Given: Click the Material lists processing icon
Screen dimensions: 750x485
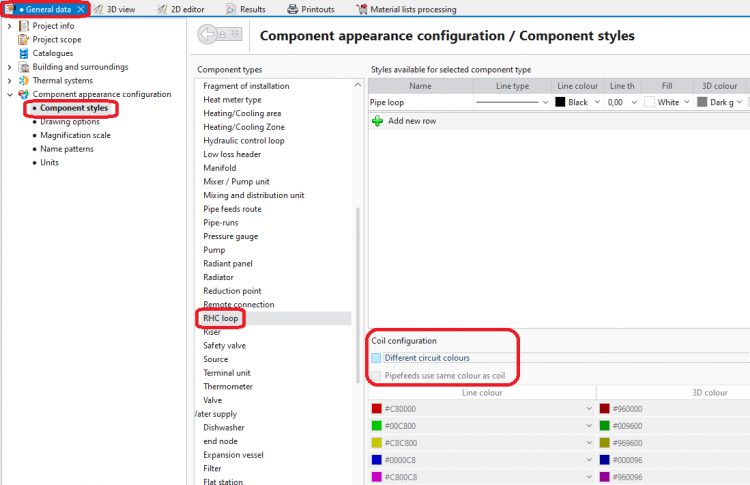Looking at the screenshot, I should tap(361, 9).
